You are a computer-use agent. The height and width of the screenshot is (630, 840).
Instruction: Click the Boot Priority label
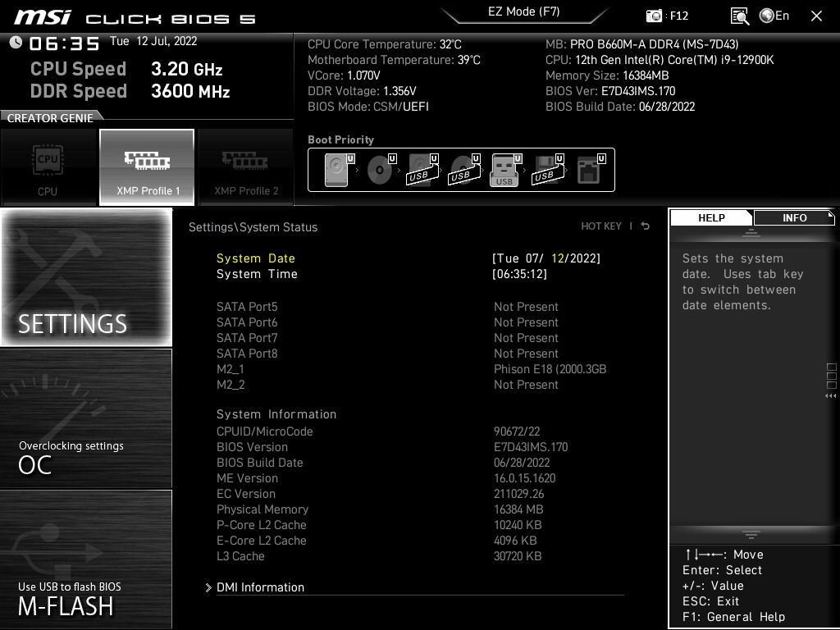point(340,139)
